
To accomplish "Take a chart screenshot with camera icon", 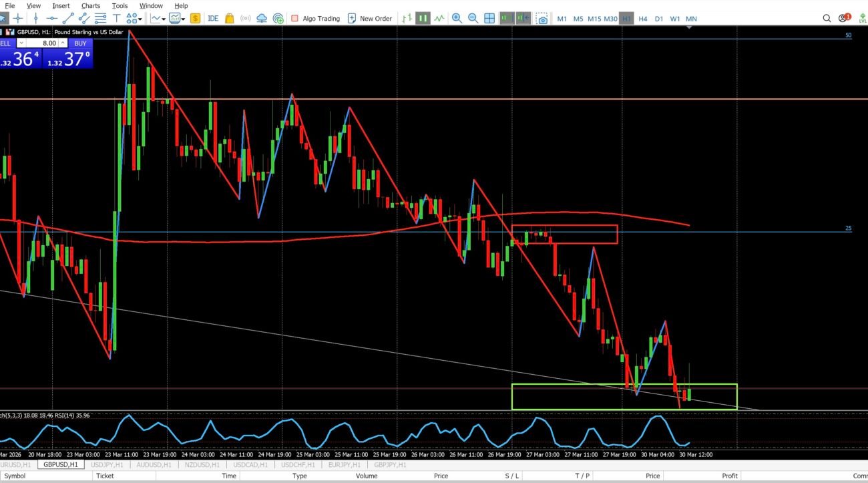I will point(542,19).
